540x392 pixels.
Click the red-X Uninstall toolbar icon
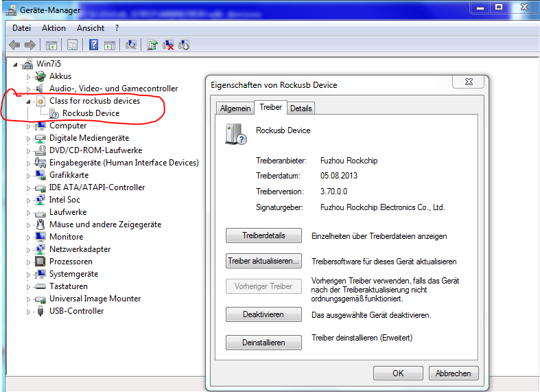click(167, 45)
